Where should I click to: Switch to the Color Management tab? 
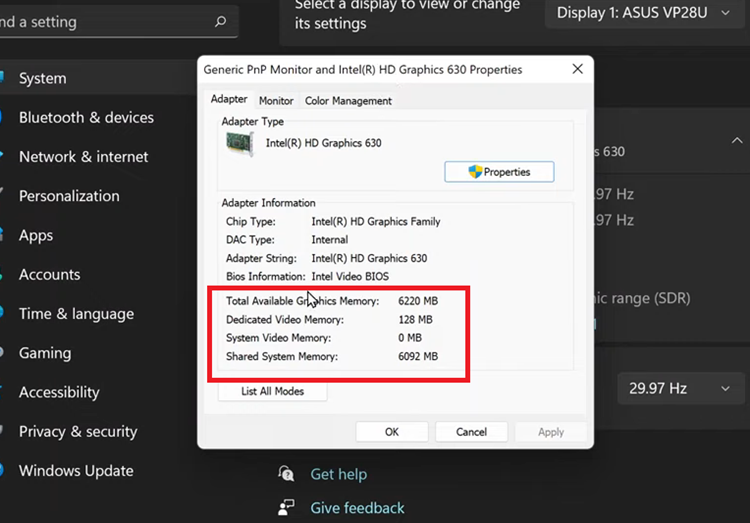tap(348, 100)
